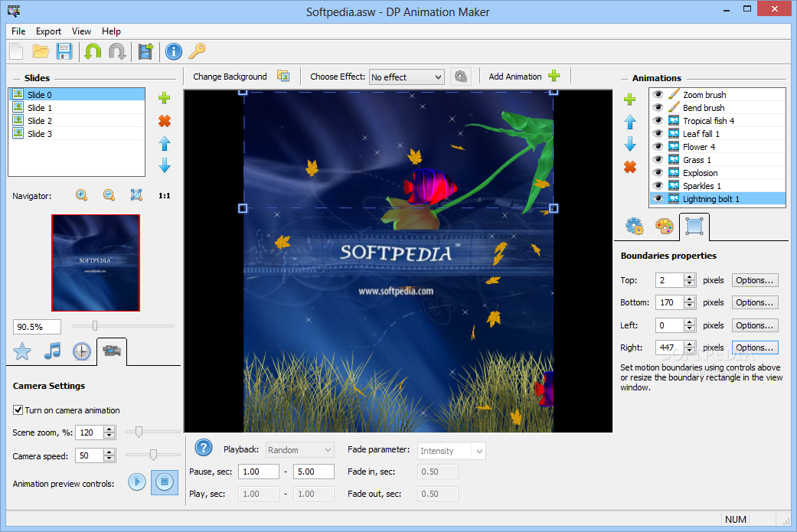The width and height of the screenshot is (797, 532).
Task: Switch to the color palette tab
Action: [x=664, y=226]
